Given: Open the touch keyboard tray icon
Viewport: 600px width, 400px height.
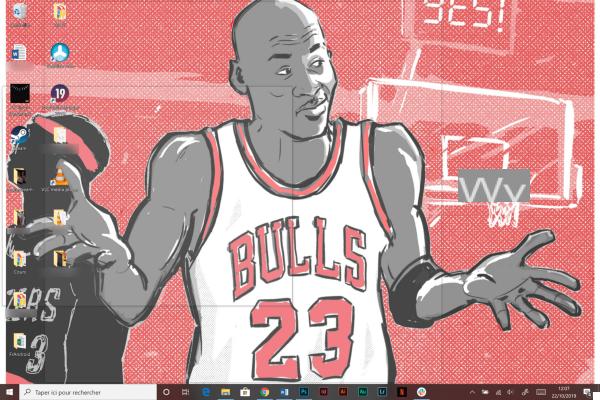Looking at the screenshot, I should (541, 392).
